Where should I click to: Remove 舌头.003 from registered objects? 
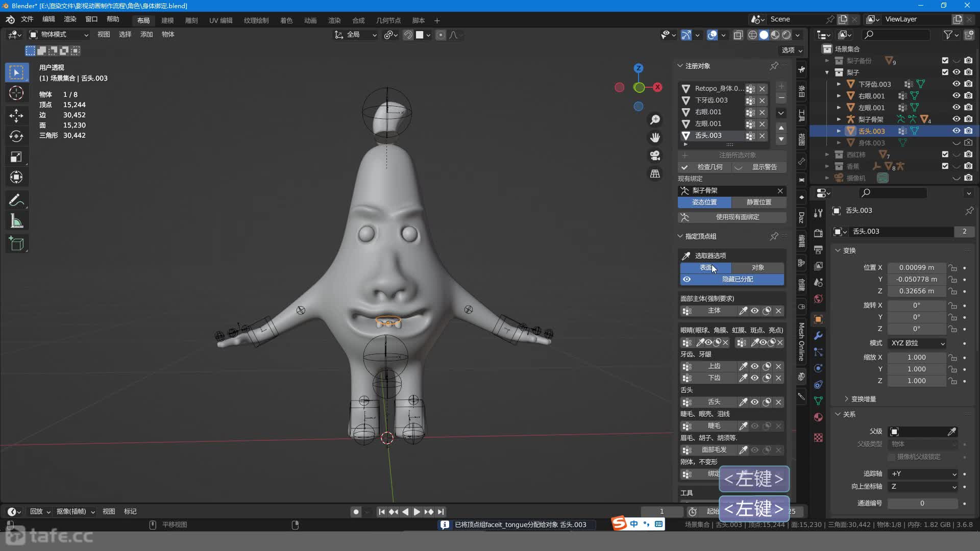coord(762,136)
